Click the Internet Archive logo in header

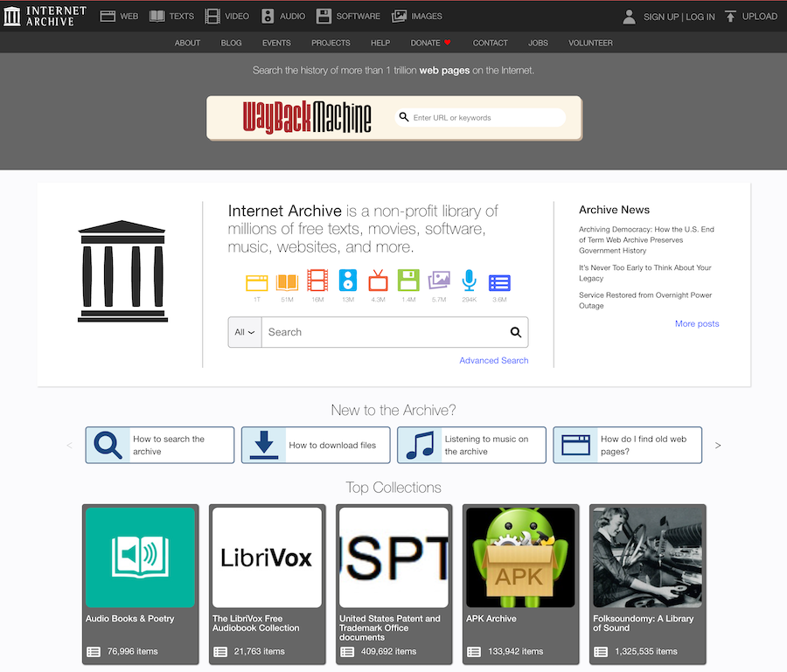45,16
